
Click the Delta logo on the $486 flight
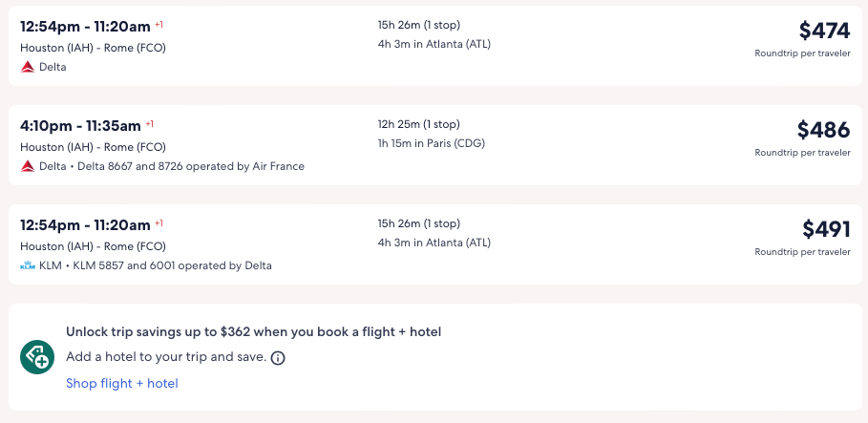click(x=28, y=166)
